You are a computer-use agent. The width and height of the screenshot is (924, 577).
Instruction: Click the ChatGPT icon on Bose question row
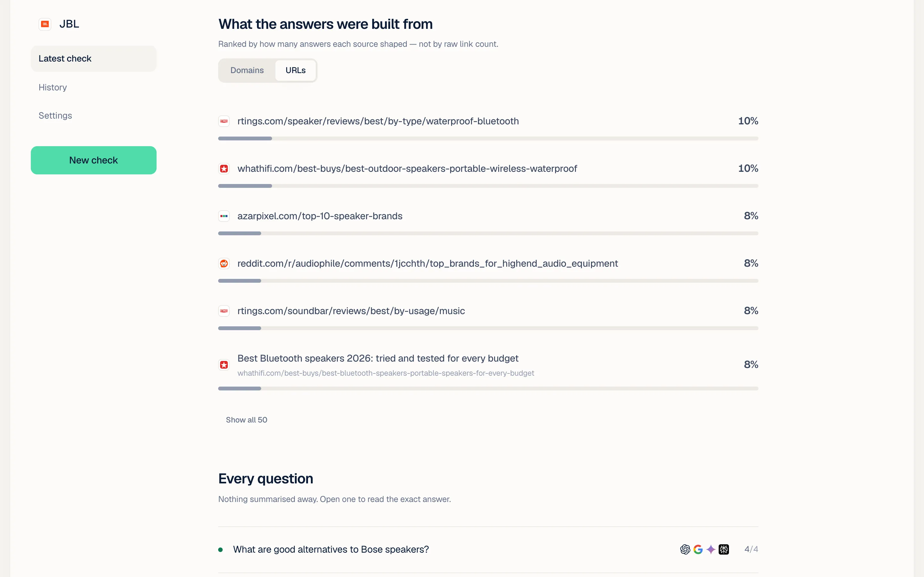[x=685, y=549]
